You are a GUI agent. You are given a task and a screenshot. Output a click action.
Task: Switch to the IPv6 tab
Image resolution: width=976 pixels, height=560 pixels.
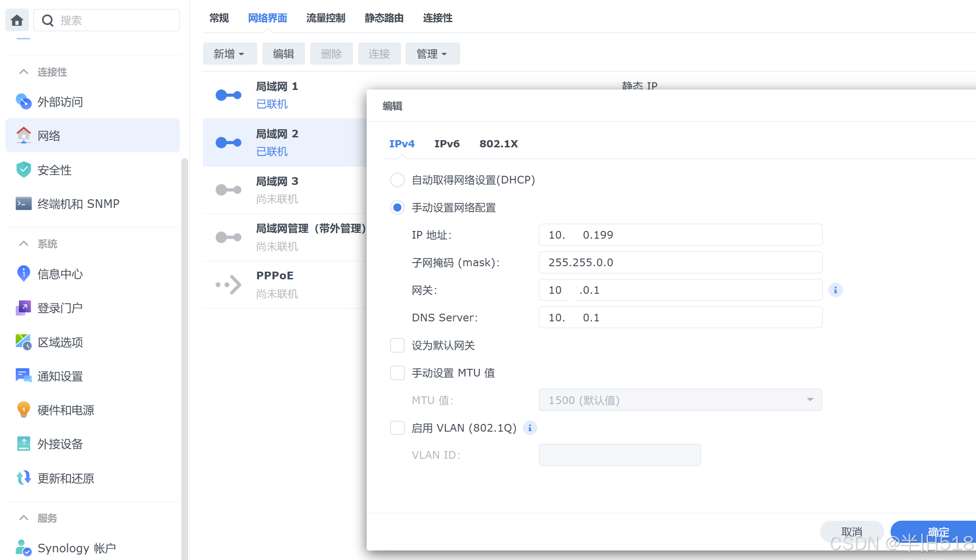(447, 144)
